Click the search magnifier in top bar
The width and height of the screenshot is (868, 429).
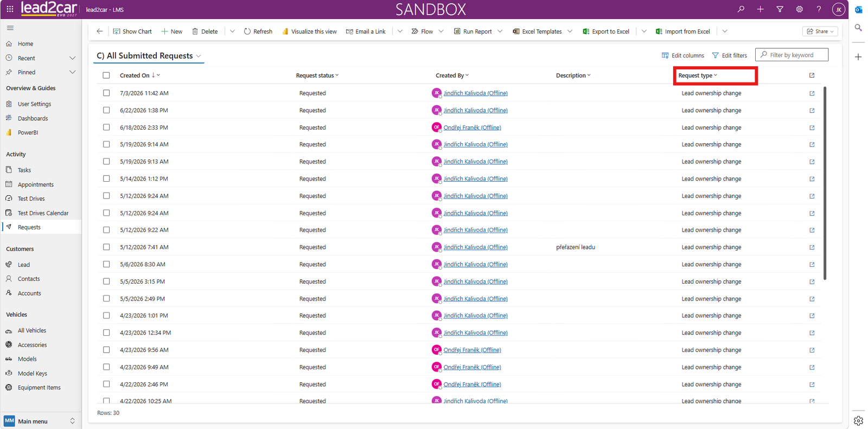(741, 9)
